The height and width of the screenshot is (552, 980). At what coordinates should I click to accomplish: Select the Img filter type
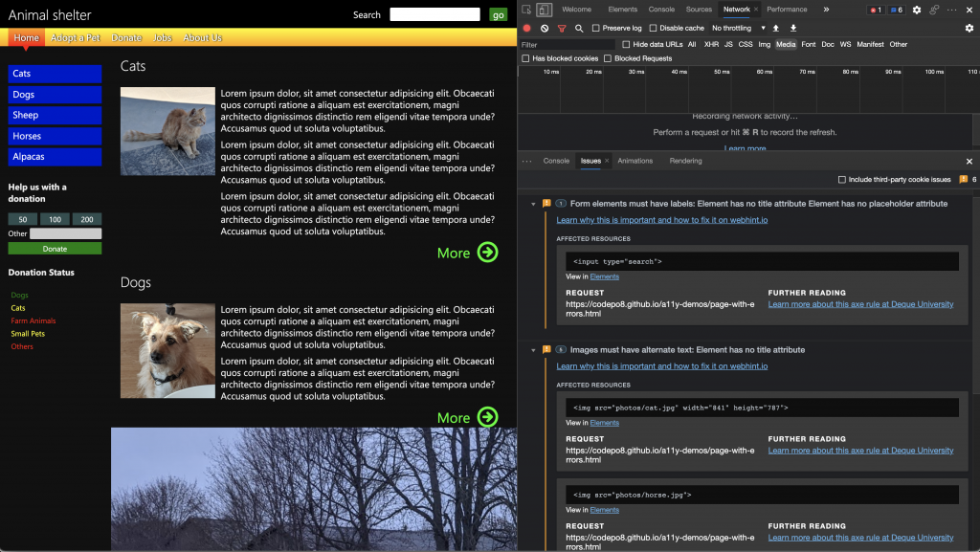[x=765, y=44]
